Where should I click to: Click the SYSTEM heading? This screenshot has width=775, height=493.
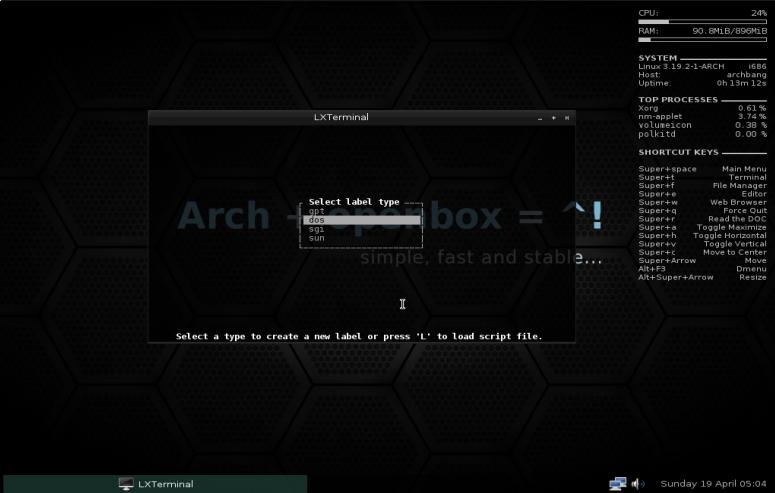[x=657, y=58]
